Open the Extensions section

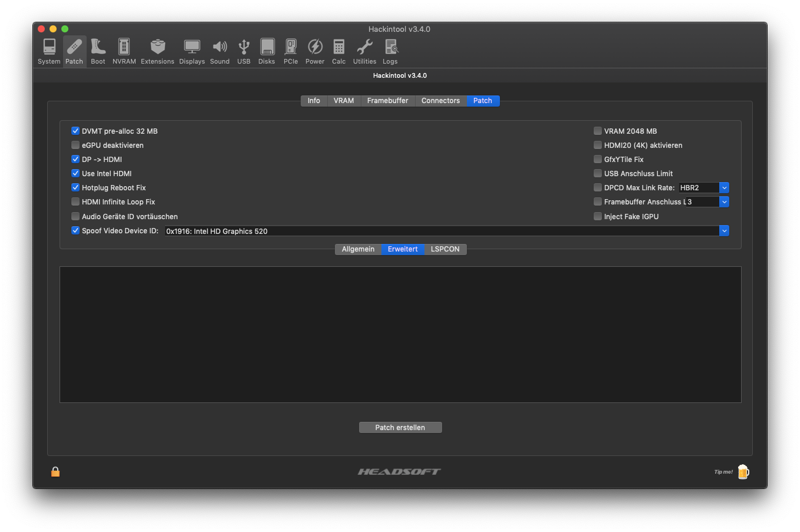click(x=157, y=51)
